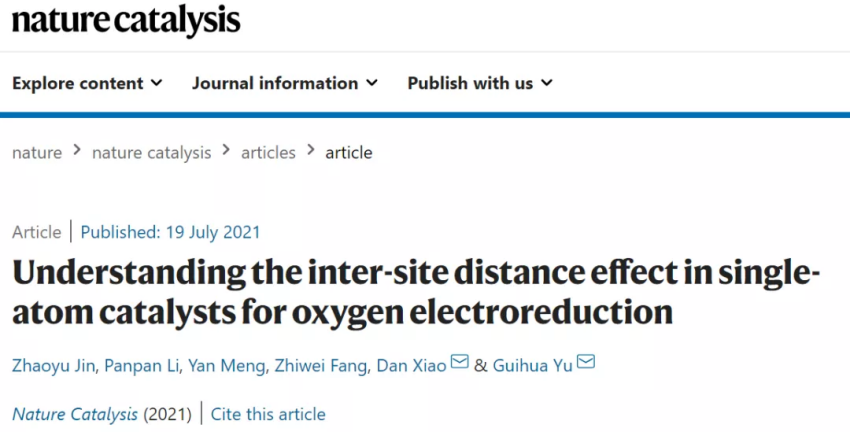Viewport: 851px width, 433px height.
Task: Expand the Explore content chevron
Action: (x=156, y=83)
